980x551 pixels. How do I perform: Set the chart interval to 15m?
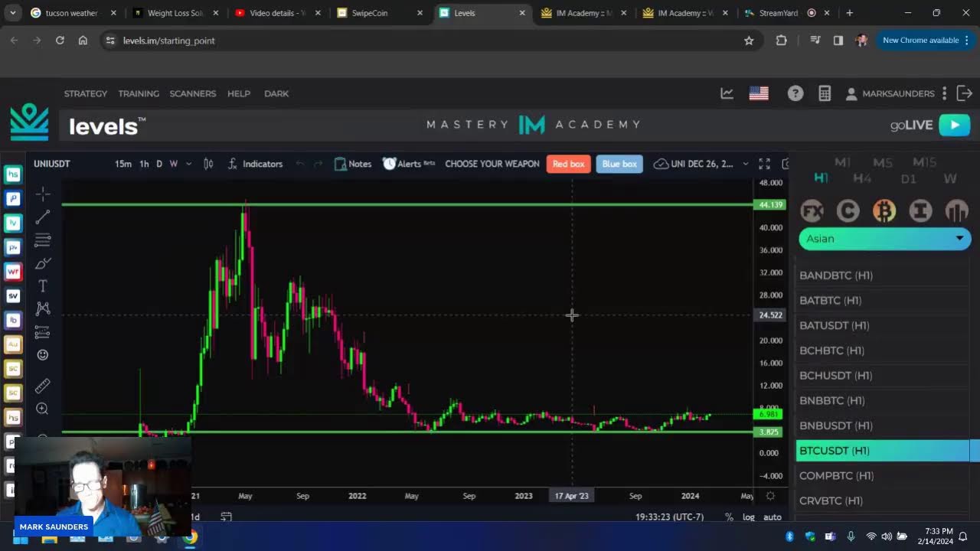pyautogui.click(x=123, y=164)
